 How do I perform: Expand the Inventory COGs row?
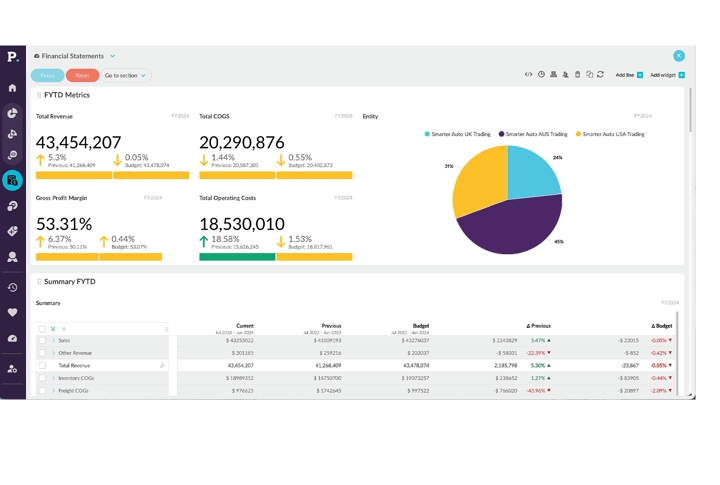(54, 378)
